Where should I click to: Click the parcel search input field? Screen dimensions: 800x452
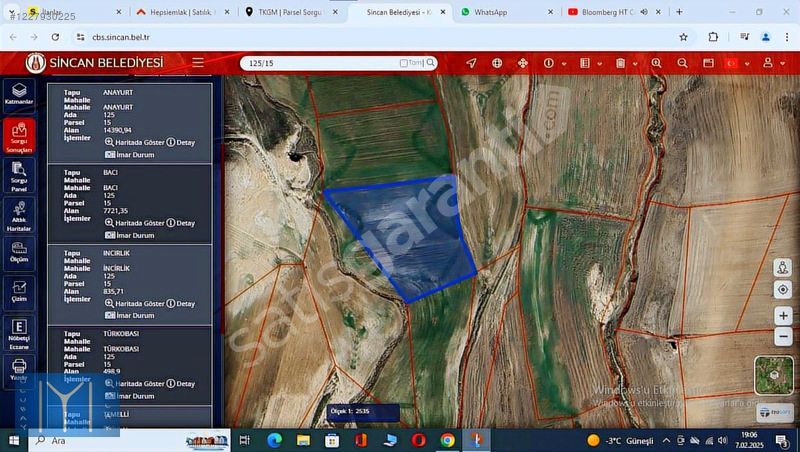tap(320, 63)
